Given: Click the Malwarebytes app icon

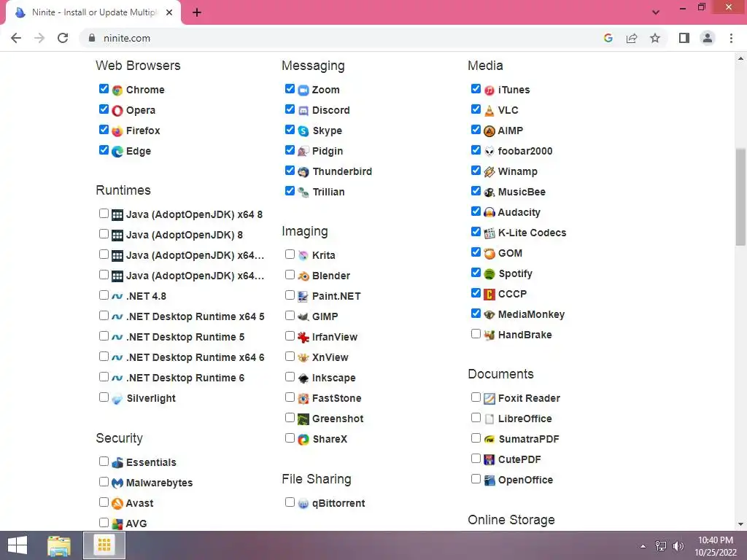Looking at the screenshot, I should 117,483.
